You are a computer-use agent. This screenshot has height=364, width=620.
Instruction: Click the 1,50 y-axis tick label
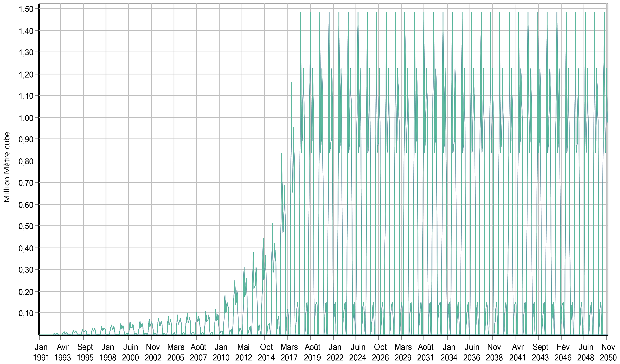(x=26, y=9)
